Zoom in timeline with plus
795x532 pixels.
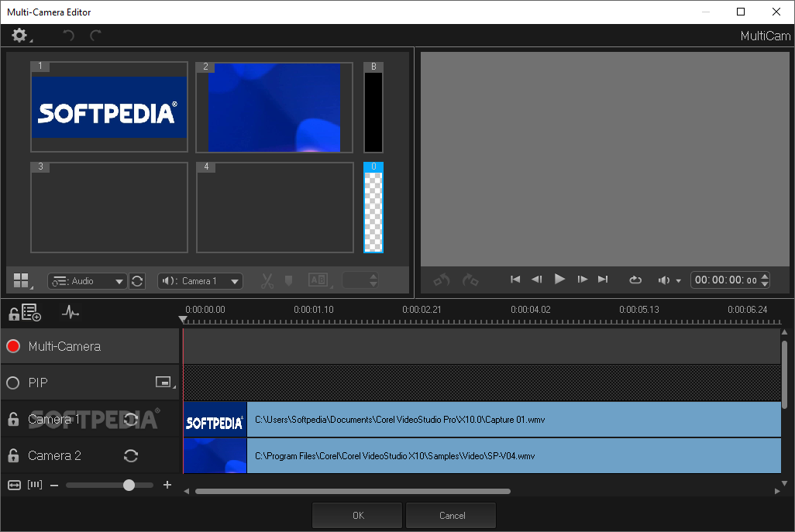pos(167,485)
